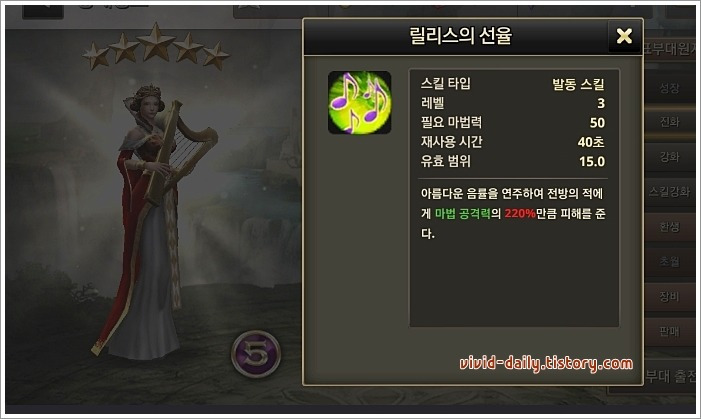Click the back arrow at top left
Image resolution: width=701 pixels, height=419 pixels.
(x=43, y=12)
